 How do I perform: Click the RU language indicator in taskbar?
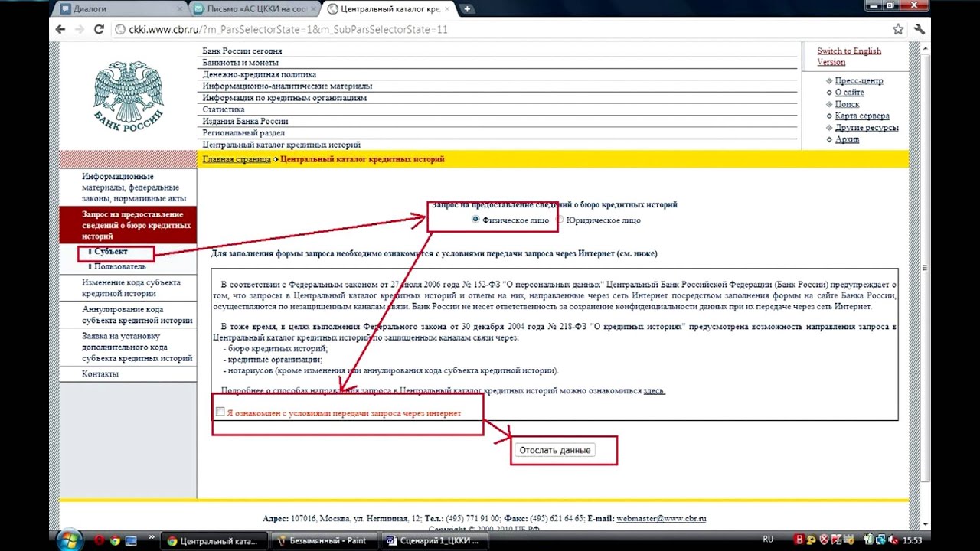pos(768,540)
